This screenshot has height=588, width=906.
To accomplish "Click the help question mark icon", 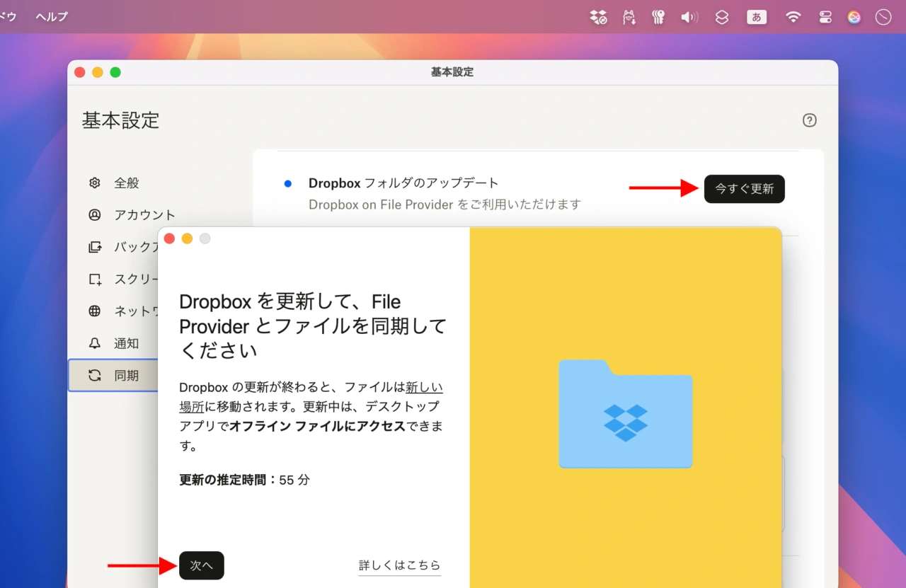I will click(x=810, y=120).
